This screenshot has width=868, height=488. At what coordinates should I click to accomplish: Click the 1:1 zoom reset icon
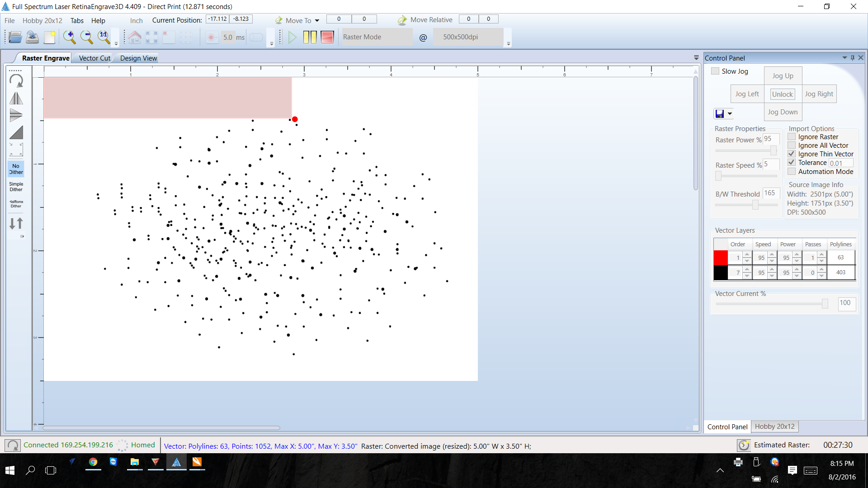pyautogui.click(x=104, y=37)
